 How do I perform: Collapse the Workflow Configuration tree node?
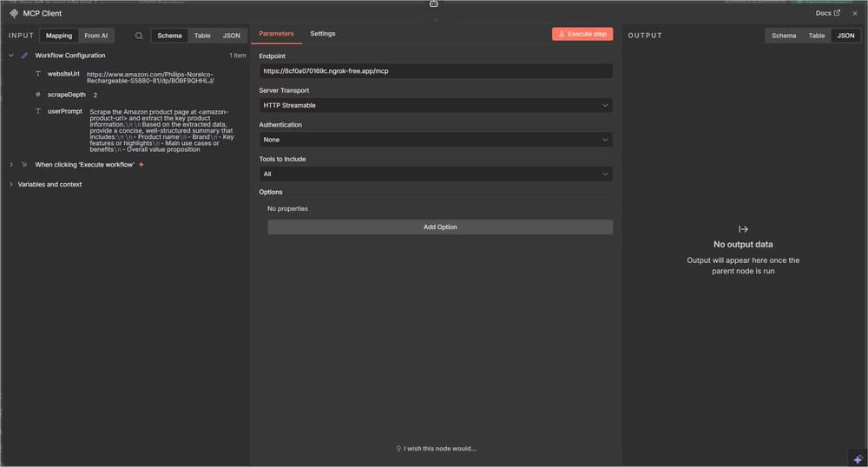10,56
